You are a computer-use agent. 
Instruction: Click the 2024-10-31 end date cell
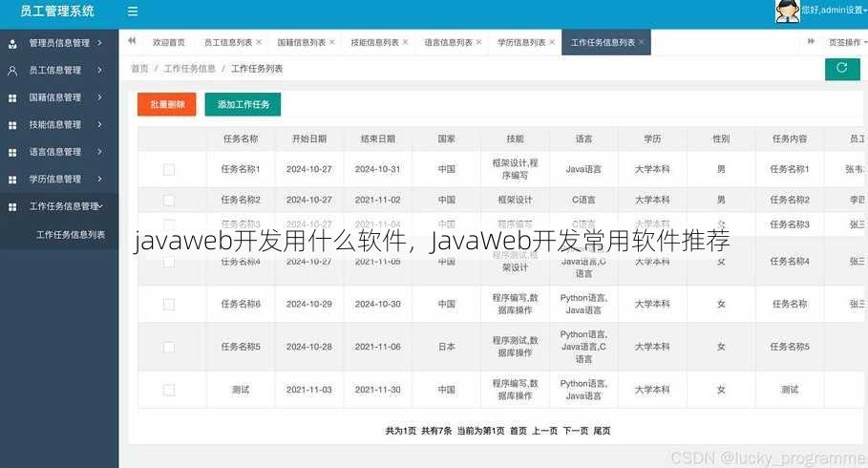pyautogui.click(x=377, y=169)
